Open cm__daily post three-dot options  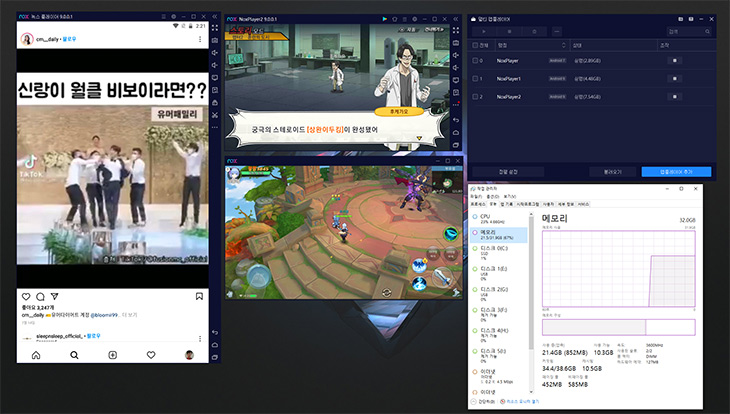[200, 39]
